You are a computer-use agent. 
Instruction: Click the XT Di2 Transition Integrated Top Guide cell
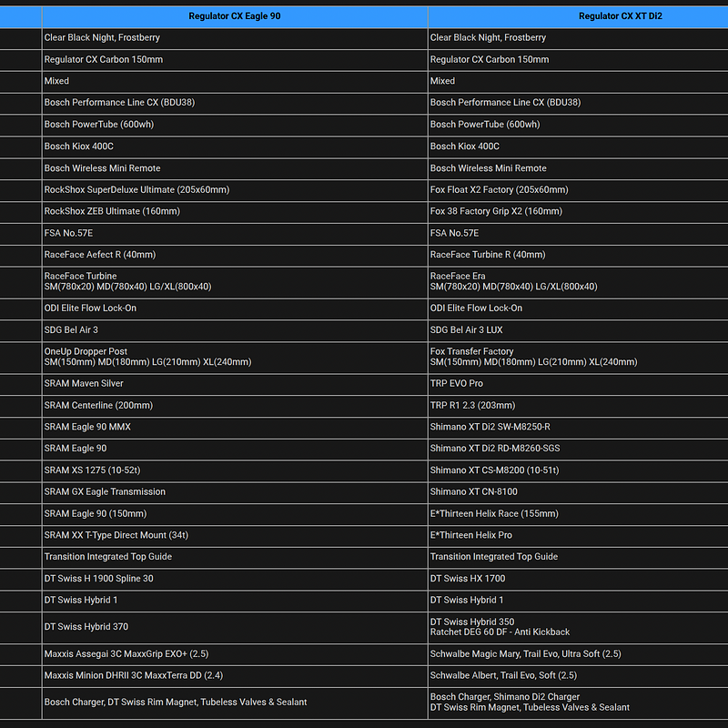pos(578,557)
